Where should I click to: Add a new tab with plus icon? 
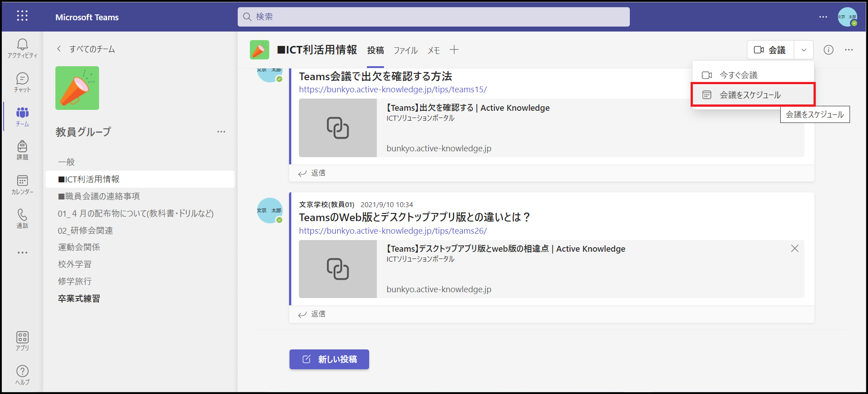coord(454,50)
